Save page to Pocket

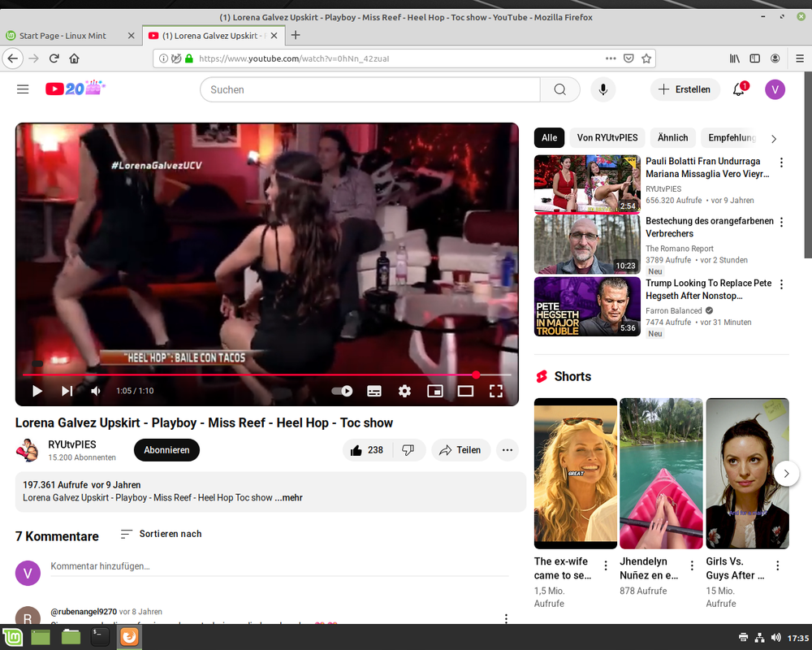[x=628, y=58]
